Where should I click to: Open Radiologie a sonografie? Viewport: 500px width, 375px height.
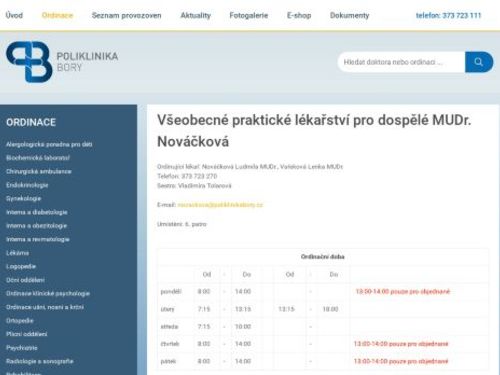[40, 361]
